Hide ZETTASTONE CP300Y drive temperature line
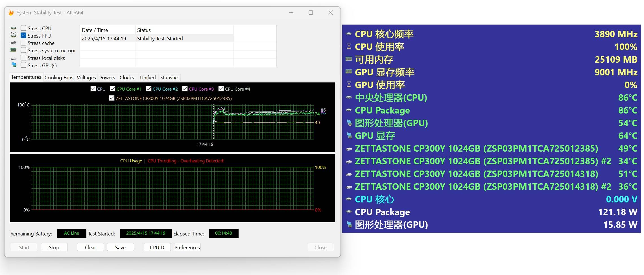The width and height of the screenshot is (644, 275). 112,98
